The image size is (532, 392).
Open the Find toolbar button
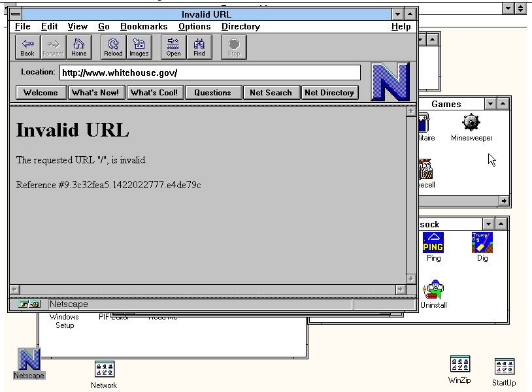[199, 47]
